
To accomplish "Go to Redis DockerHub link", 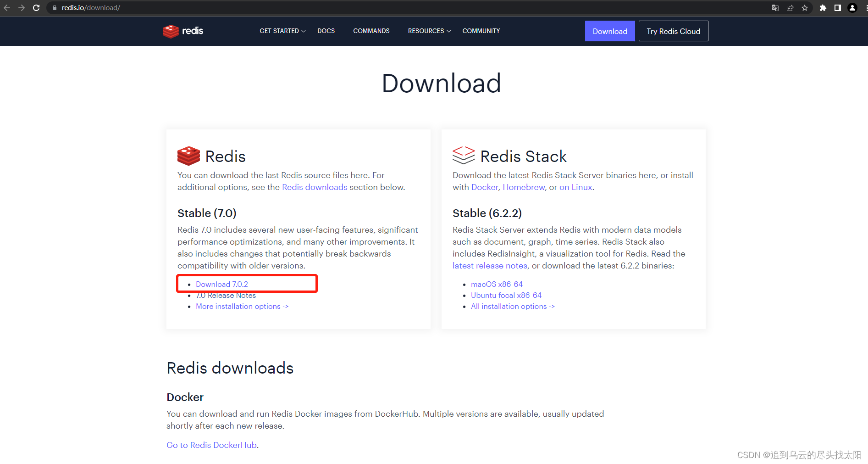I will click(x=211, y=445).
